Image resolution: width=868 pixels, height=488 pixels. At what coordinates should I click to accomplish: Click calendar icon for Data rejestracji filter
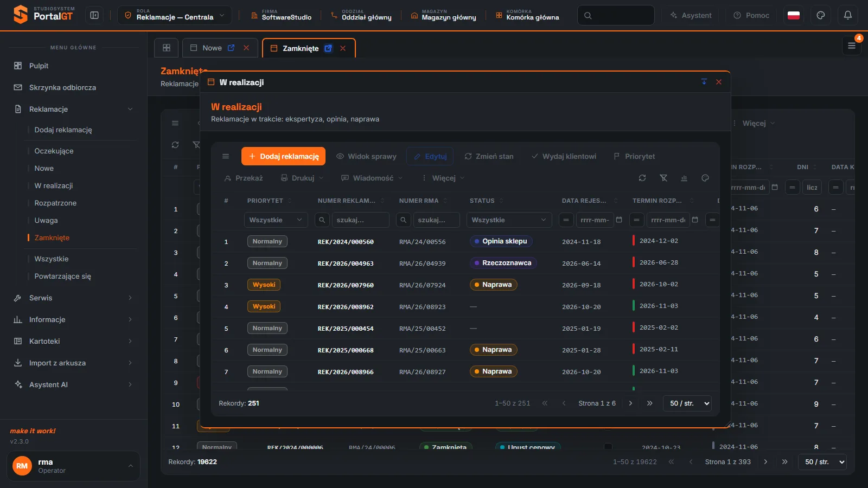tap(619, 220)
